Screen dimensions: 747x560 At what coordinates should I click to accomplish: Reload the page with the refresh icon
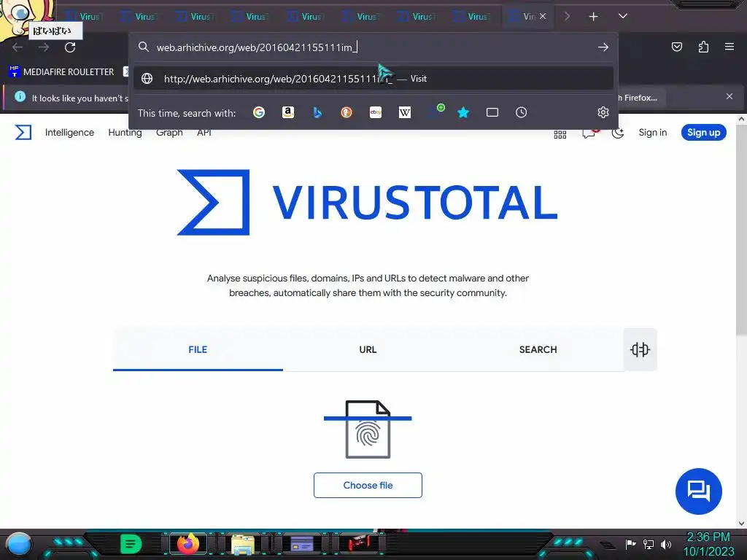pyautogui.click(x=70, y=47)
